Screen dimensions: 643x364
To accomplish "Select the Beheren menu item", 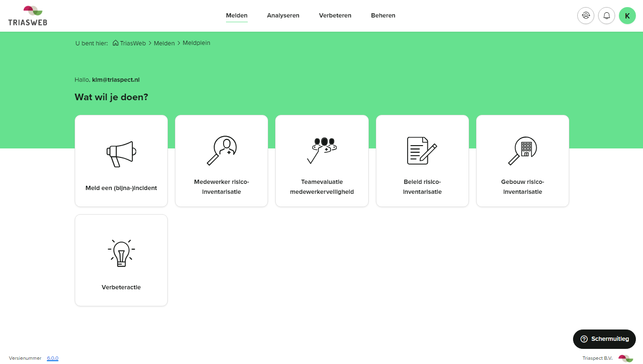I will (383, 16).
